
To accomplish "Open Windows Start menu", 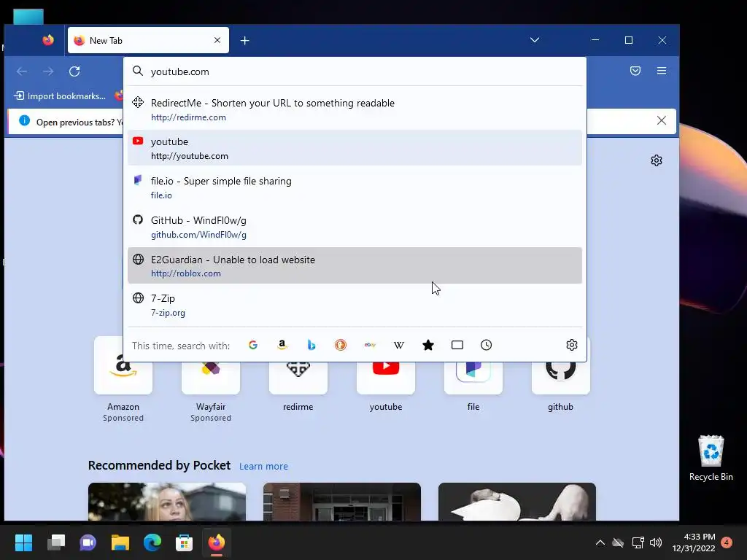I will coord(23,542).
